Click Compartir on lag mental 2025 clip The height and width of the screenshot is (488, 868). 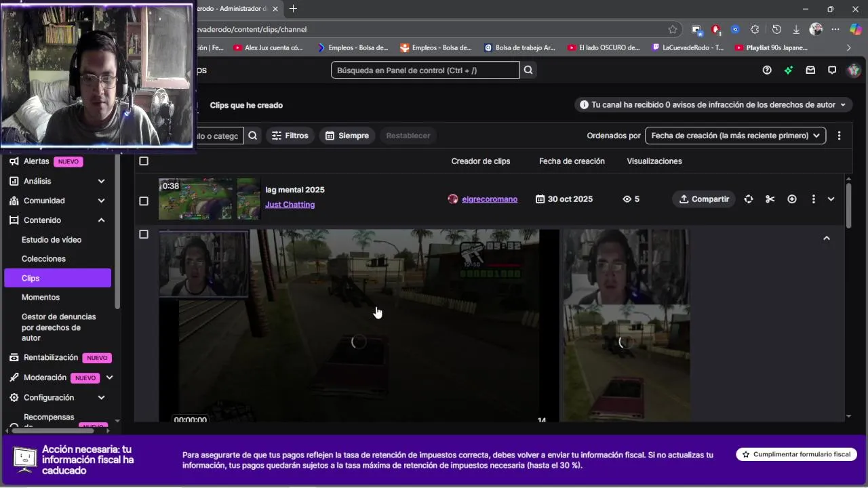tap(704, 199)
